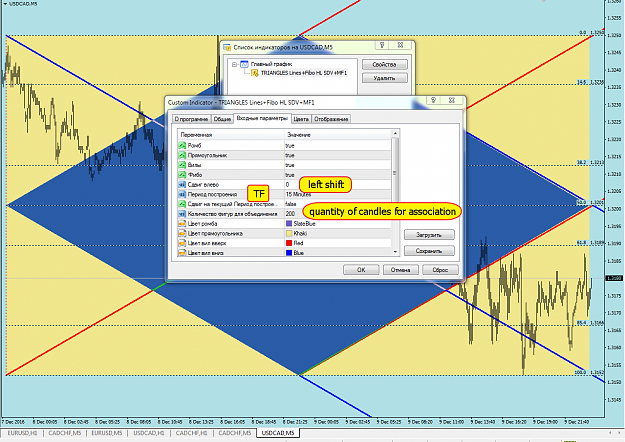Click the Период построения value 15 Minutes
625x442 pixels.
tap(298, 194)
